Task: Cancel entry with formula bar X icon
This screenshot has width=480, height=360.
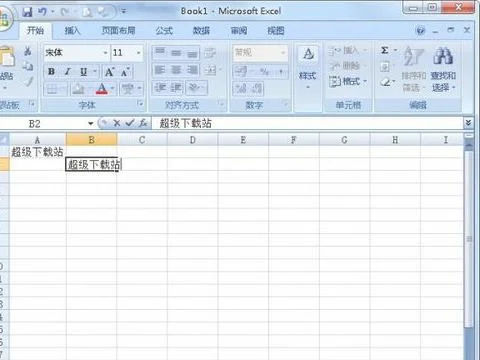Action: [117, 123]
